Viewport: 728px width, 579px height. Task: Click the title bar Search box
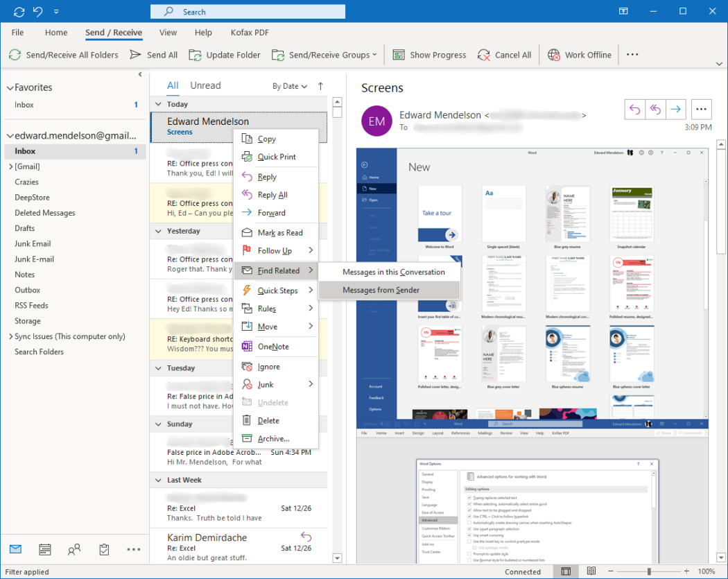(x=248, y=12)
